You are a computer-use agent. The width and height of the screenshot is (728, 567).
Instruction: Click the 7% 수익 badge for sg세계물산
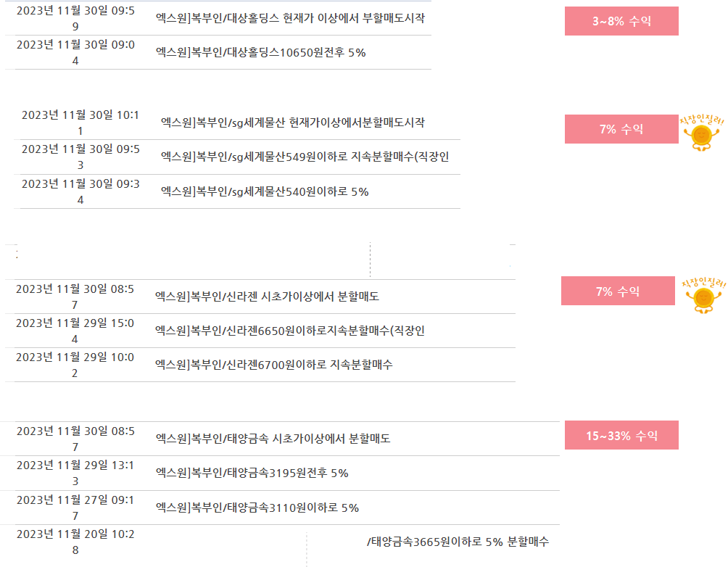[x=621, y=129]
